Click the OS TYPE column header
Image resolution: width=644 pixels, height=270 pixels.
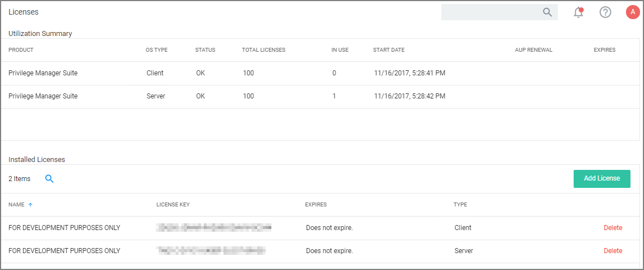pyautogui.click(x=156, y=50)
